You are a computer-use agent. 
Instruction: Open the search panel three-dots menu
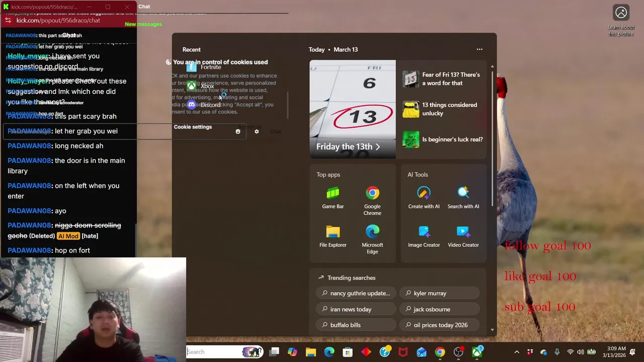click(479, 49)
